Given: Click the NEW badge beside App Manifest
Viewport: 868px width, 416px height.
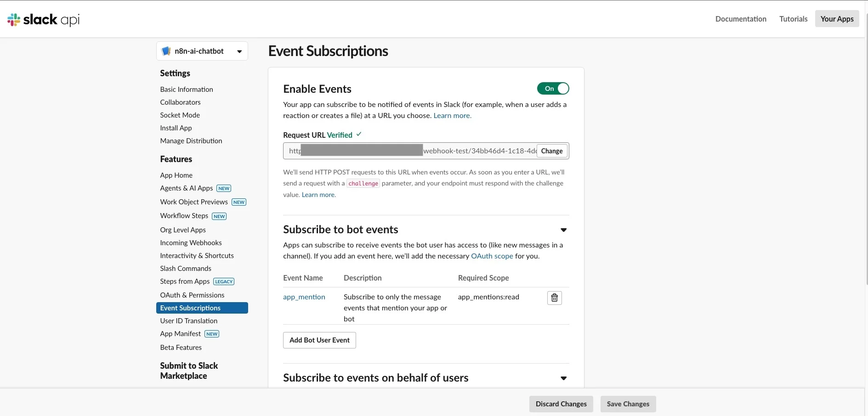Looking at the screenshot, I should coord(212,334).
